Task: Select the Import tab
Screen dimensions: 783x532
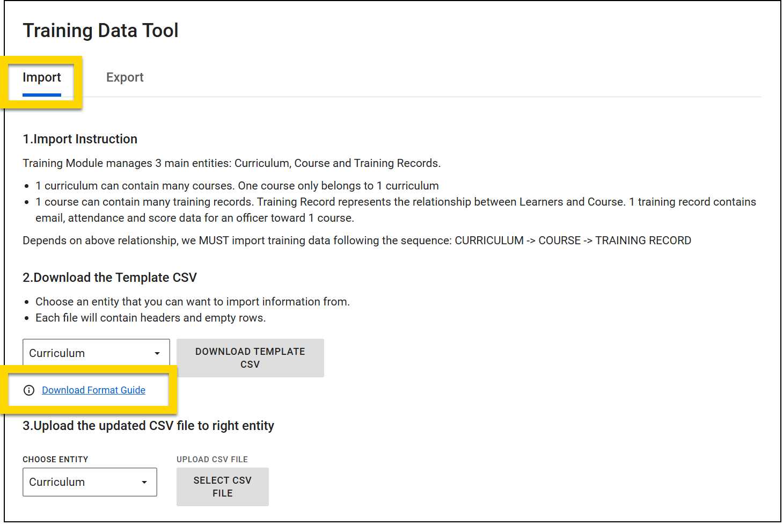Action: coord(42,77)
